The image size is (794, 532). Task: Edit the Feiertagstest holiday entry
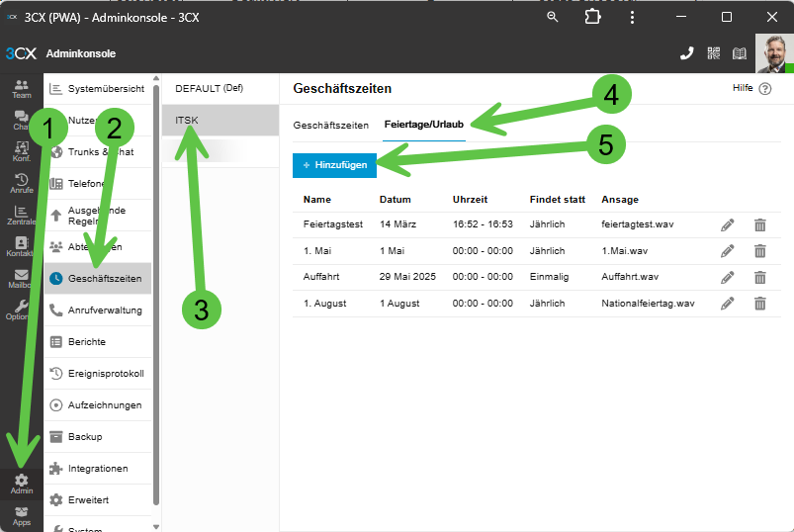pyautogui.click(x=727, y=224)
